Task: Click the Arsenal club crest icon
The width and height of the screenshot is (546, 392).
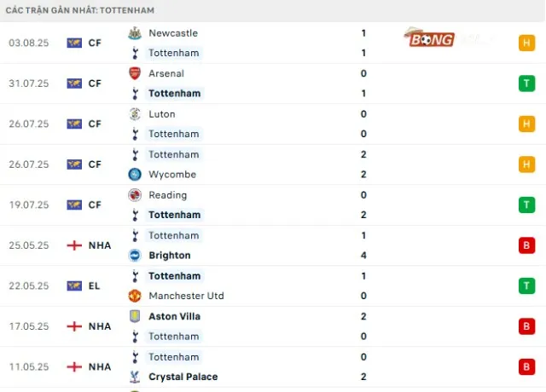Action: pos(134,73)
